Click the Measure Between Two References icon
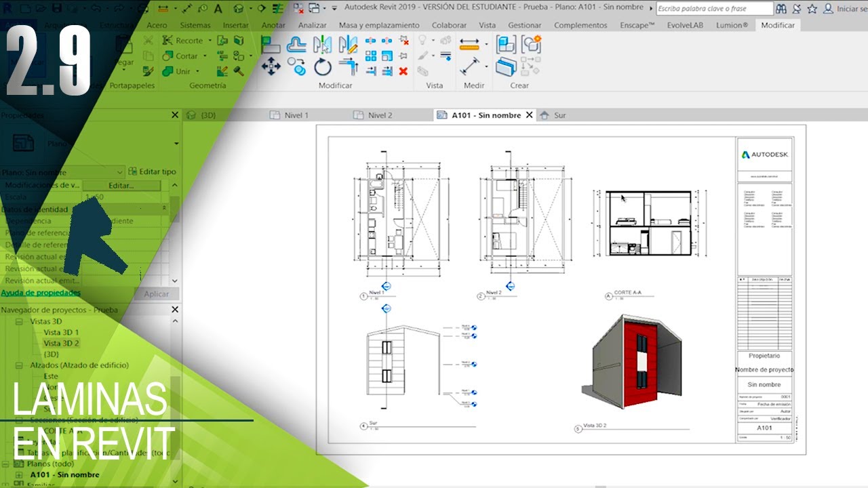Image resolution: width=868 pixels, height=488 pixels. click(x=469, y=66)
